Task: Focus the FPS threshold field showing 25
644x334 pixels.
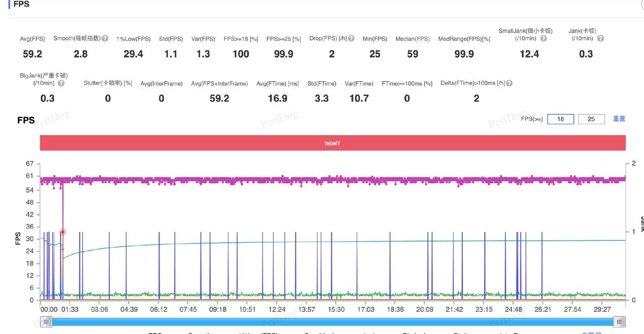Action: click(x=591, y=119)
